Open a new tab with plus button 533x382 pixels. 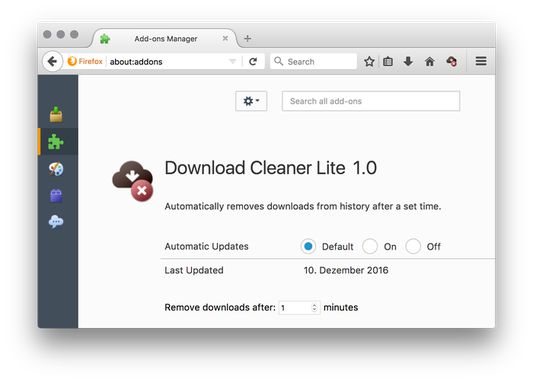coord(247,38)
